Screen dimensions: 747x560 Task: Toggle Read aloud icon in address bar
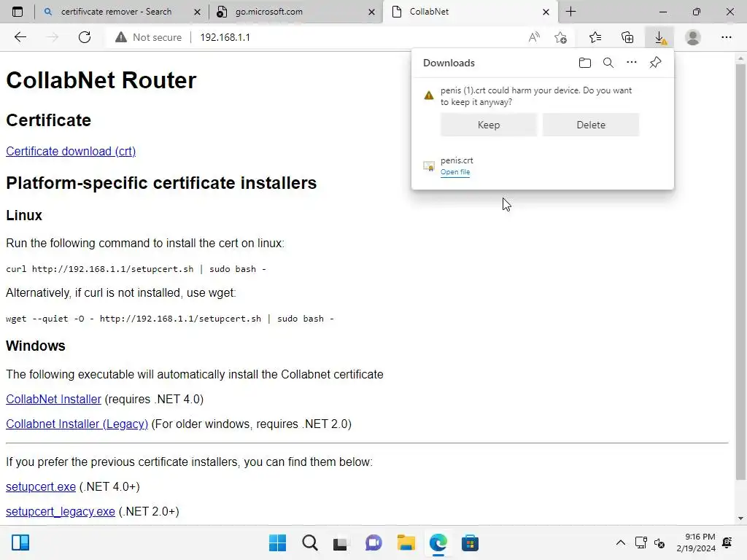[x=534, y=37]
